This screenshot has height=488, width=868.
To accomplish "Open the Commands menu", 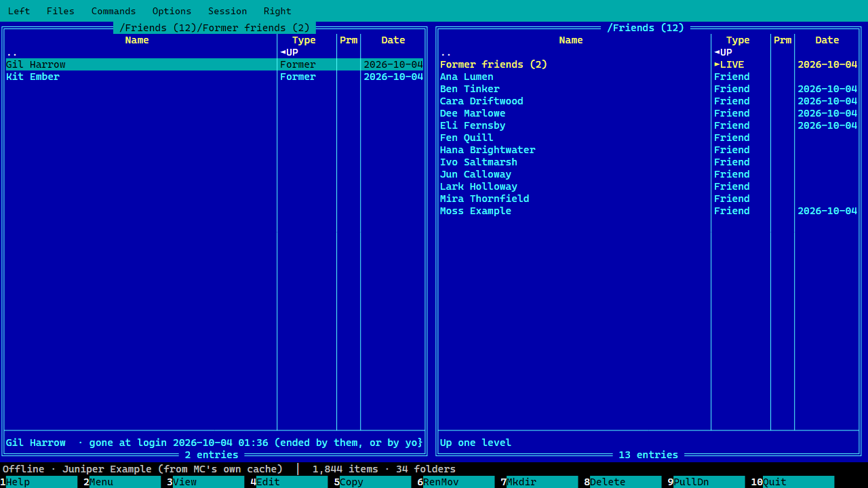I will [x=113, y=11].
